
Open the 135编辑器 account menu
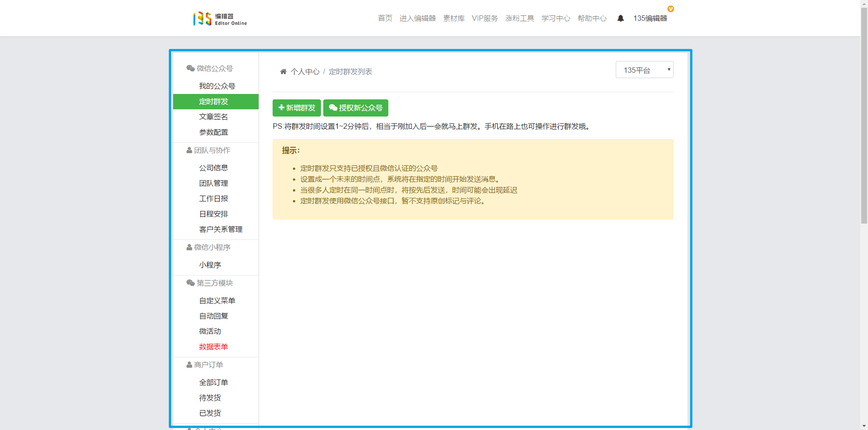click(x=650, y=19)
